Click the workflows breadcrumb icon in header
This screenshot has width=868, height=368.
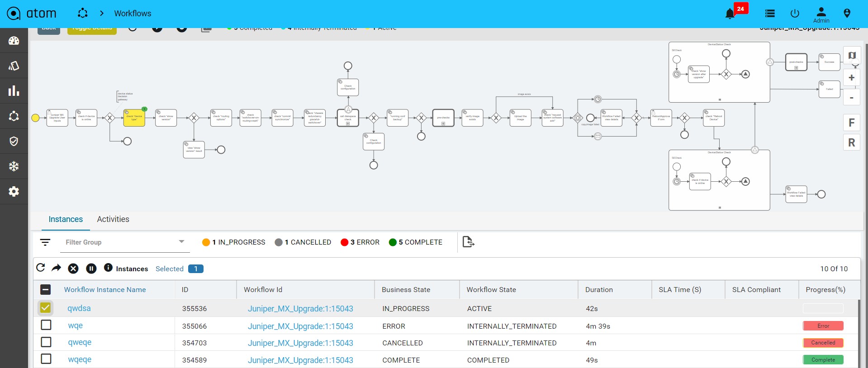pyautogui.click(x=82, y=13)
